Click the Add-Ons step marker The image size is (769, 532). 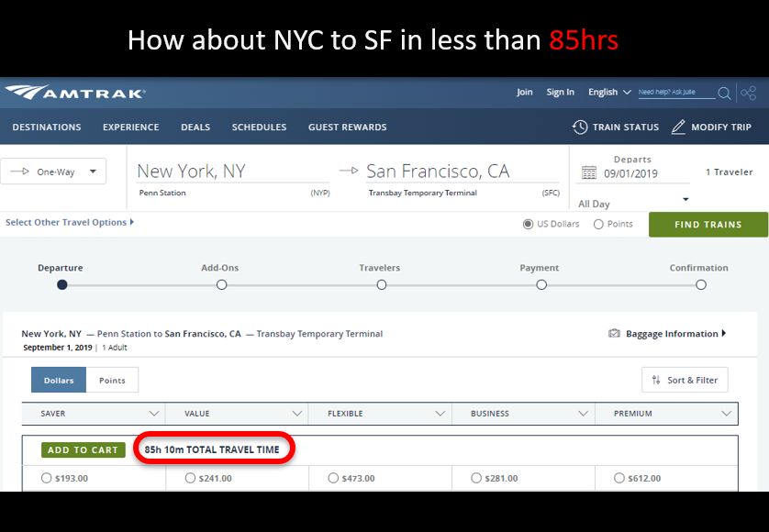pyautogui.click(x=222, y=285)
